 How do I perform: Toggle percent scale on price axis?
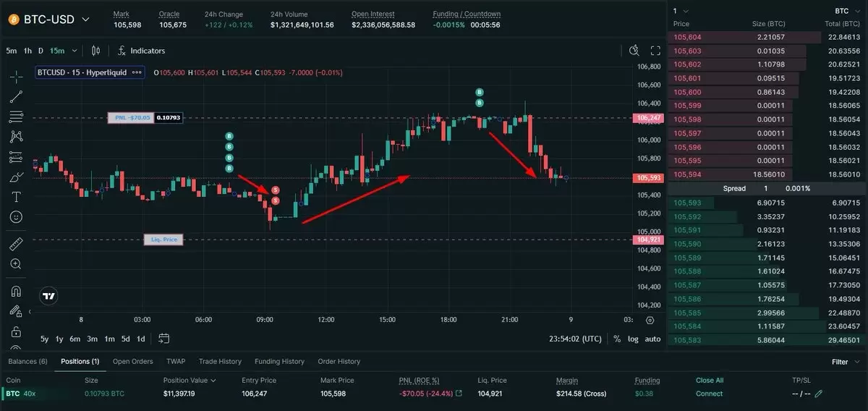click(x=617, y=339)
